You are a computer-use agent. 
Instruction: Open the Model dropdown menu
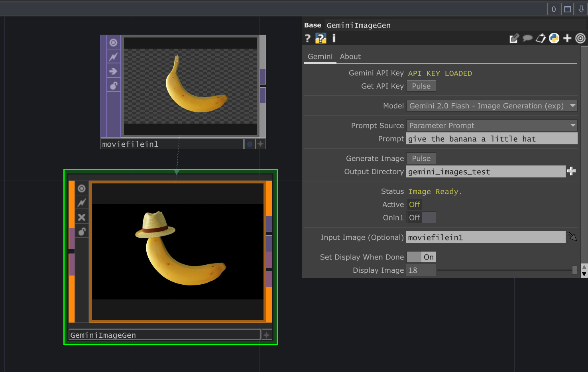[x=492, y=106]
